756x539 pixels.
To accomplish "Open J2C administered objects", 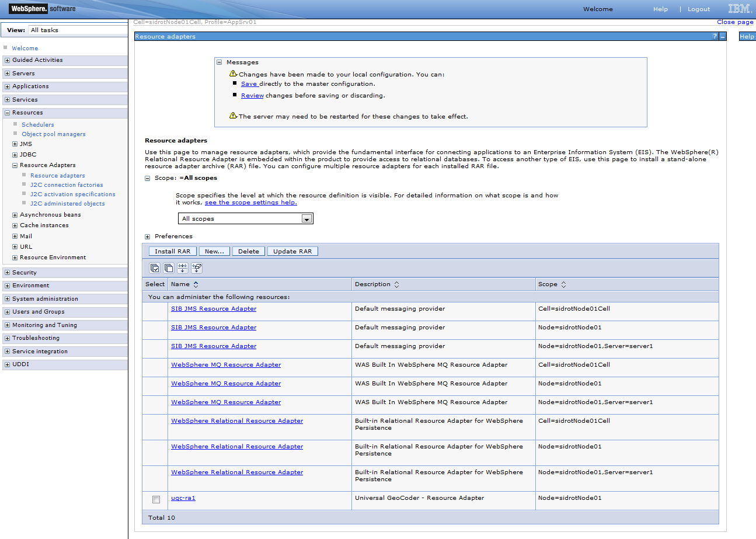I will [68, 204].
